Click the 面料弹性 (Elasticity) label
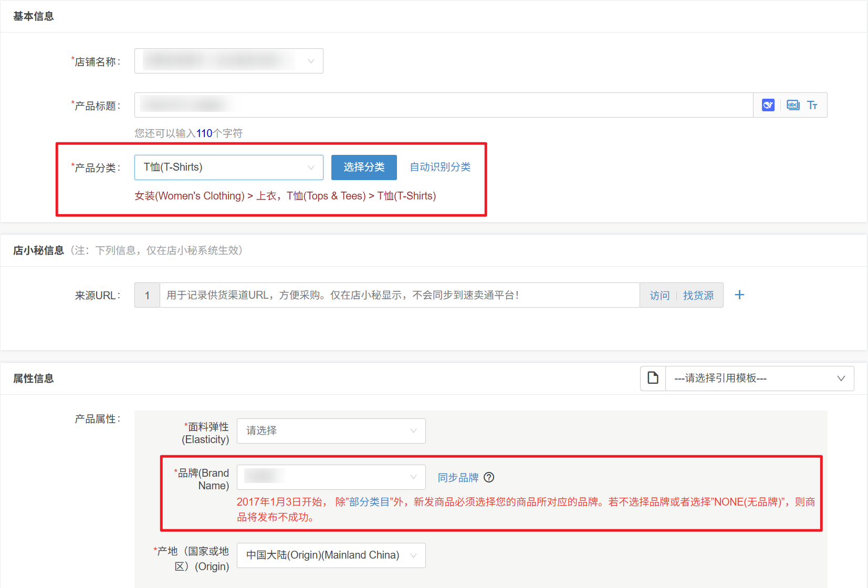Screen dimensions: 868x588 tap(206, 433)
